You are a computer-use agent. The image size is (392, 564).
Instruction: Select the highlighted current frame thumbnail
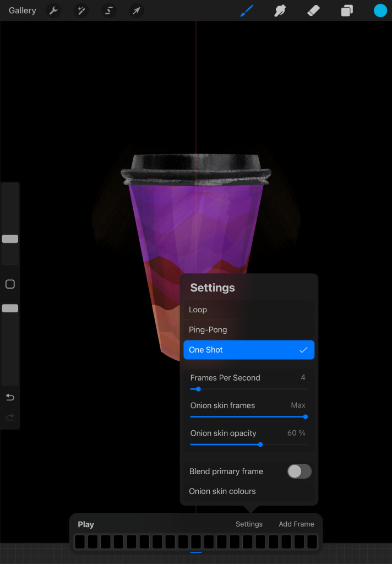point(196,542)
